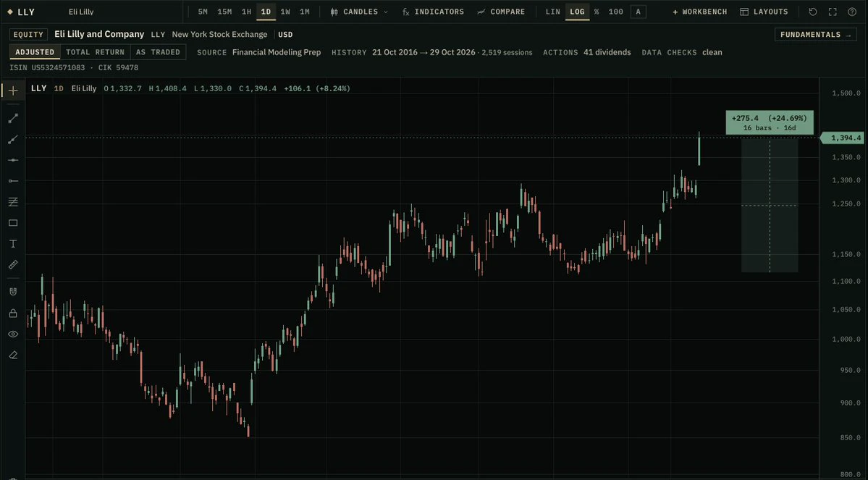Enable percent scale mode
The image size is (868, 480).
(597, 12)
